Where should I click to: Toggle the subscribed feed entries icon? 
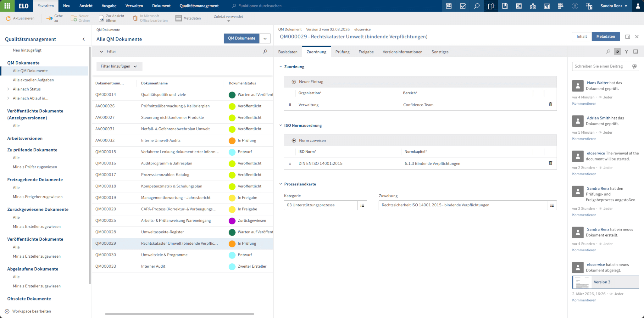coord(617,52)
